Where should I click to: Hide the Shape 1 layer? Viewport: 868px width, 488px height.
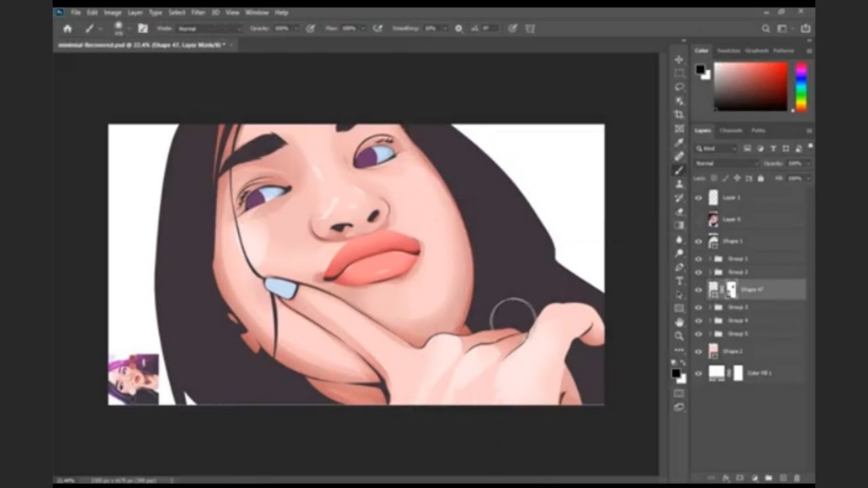point(698,241)
